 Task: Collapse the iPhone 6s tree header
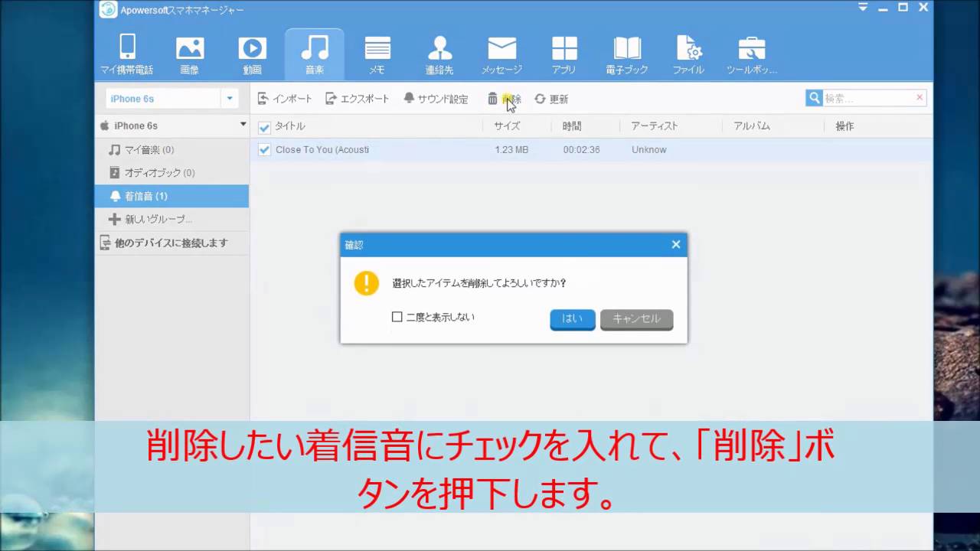tap(243, 124)
